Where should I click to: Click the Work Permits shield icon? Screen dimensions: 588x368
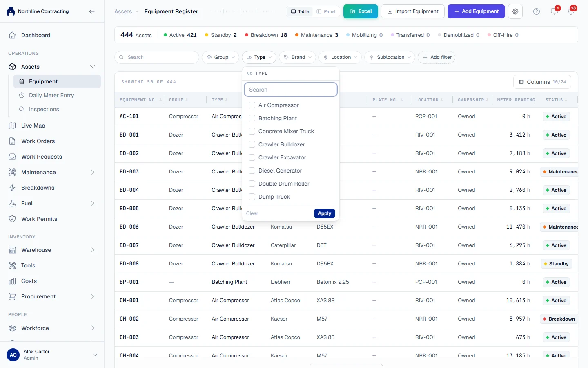12,219
